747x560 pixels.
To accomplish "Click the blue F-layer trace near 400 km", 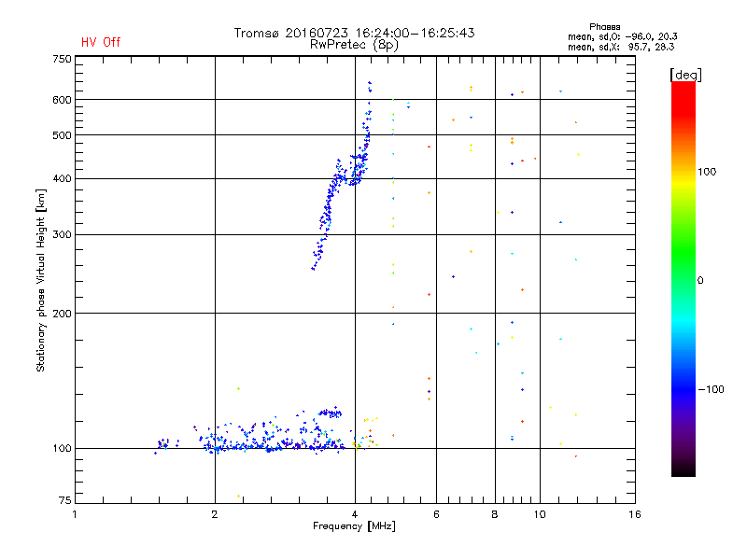I will coord(340,178).
